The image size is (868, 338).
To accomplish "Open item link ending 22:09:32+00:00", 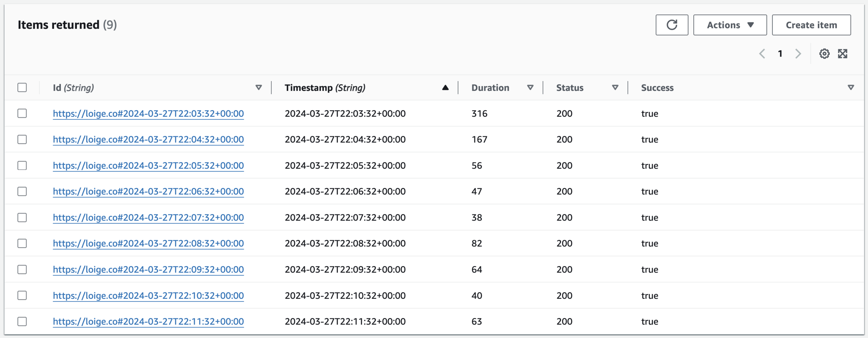I will (x=148, y=270).
